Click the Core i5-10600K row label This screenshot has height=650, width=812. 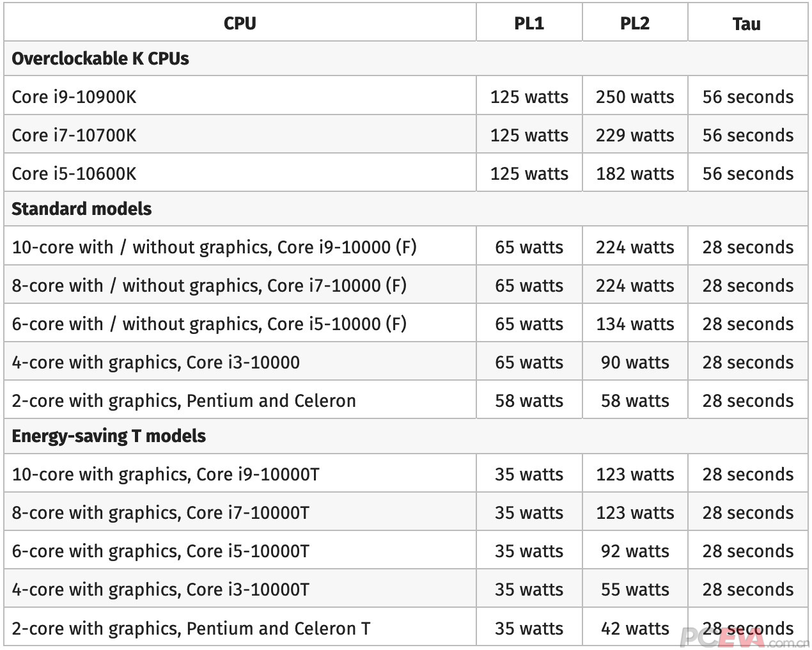click(74, 174)
